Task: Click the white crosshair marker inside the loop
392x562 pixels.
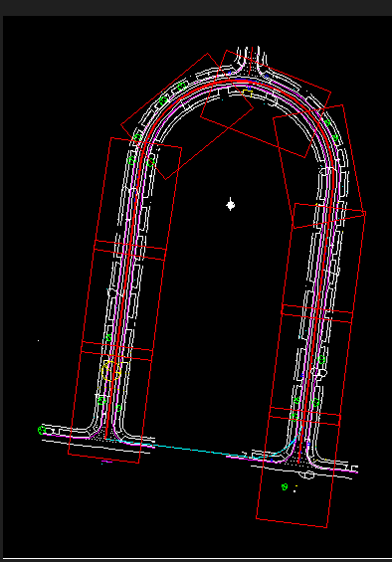Action: pyautogui.click(x=231, y=205)
